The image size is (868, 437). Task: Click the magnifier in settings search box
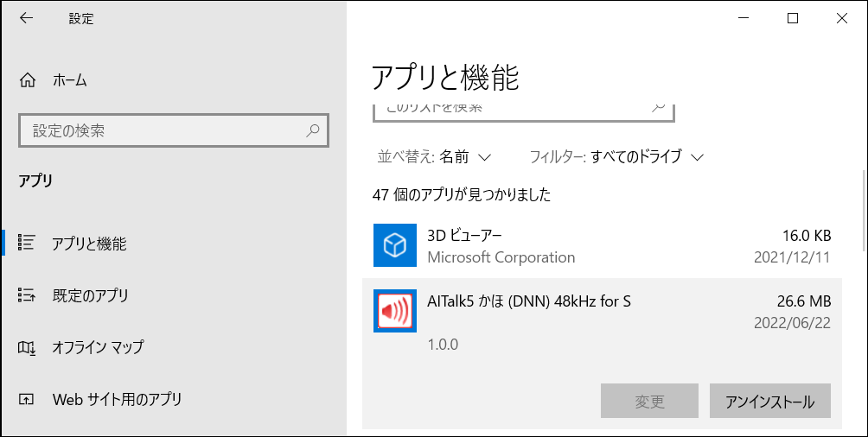pos(313,130)
